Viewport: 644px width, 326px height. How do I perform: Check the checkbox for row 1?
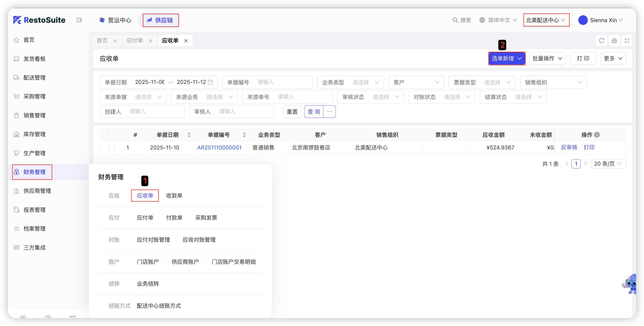pos(112,147)
